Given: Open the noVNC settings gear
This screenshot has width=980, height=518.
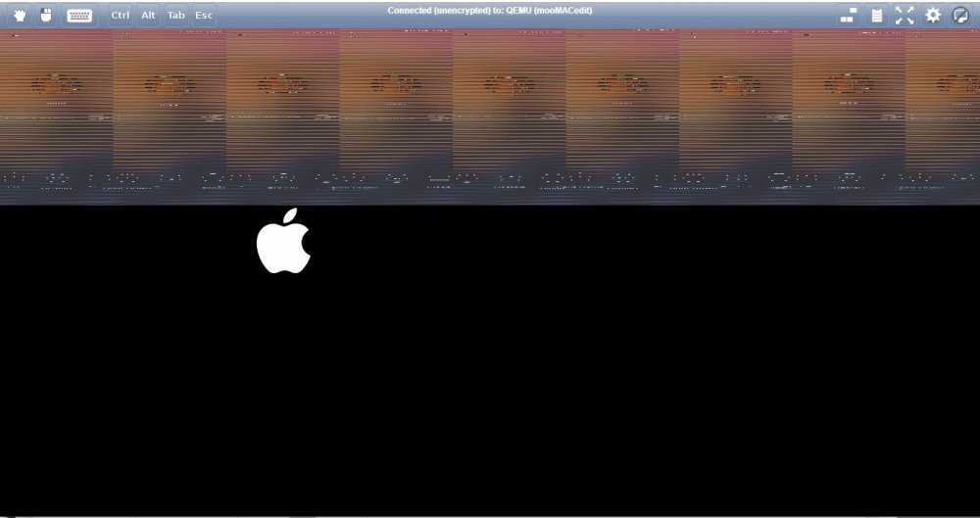Looking at the screenshot, I should point(933,15).
